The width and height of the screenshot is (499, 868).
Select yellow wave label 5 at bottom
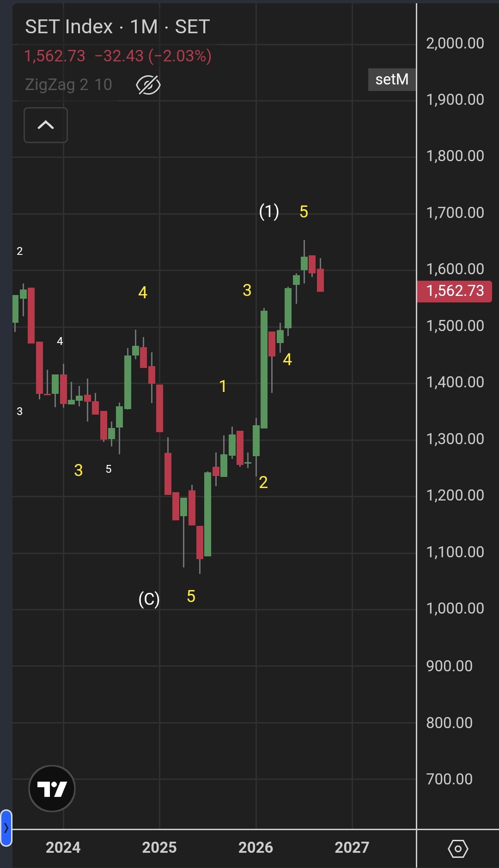[191, 597]
